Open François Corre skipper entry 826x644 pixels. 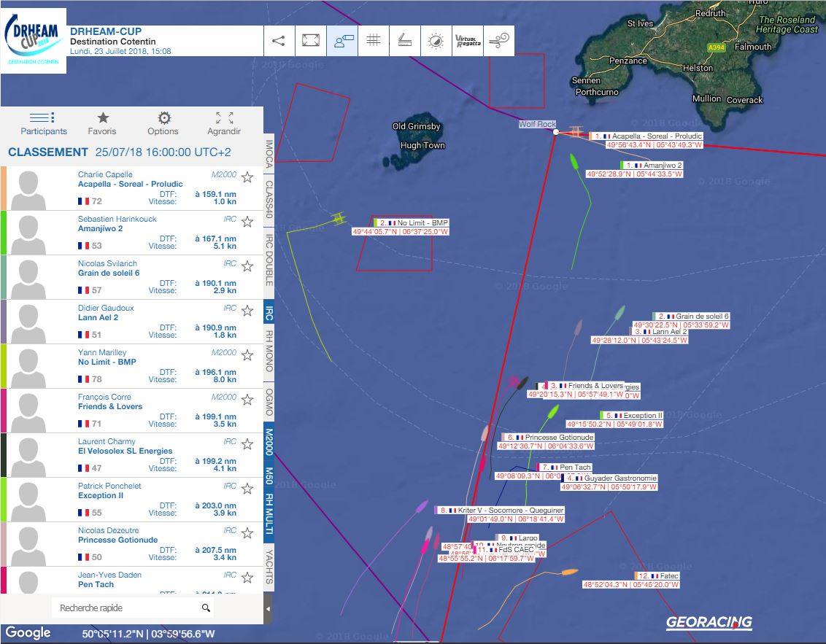point(131,411)
